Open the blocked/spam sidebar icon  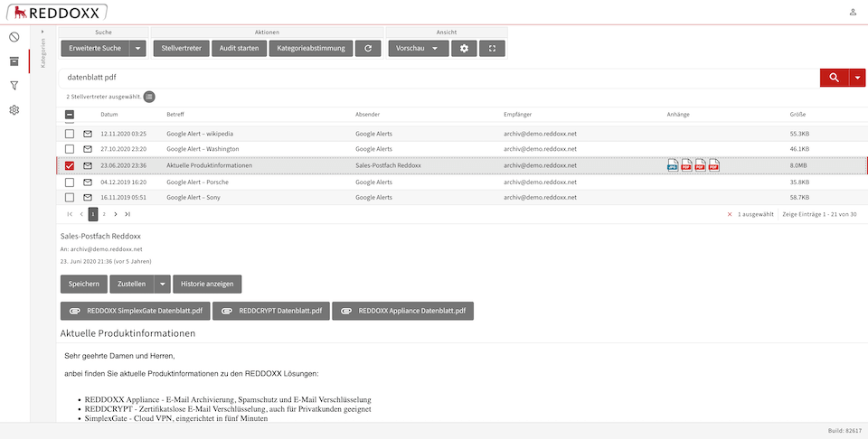pyautogui.click(x=14, y=37)
